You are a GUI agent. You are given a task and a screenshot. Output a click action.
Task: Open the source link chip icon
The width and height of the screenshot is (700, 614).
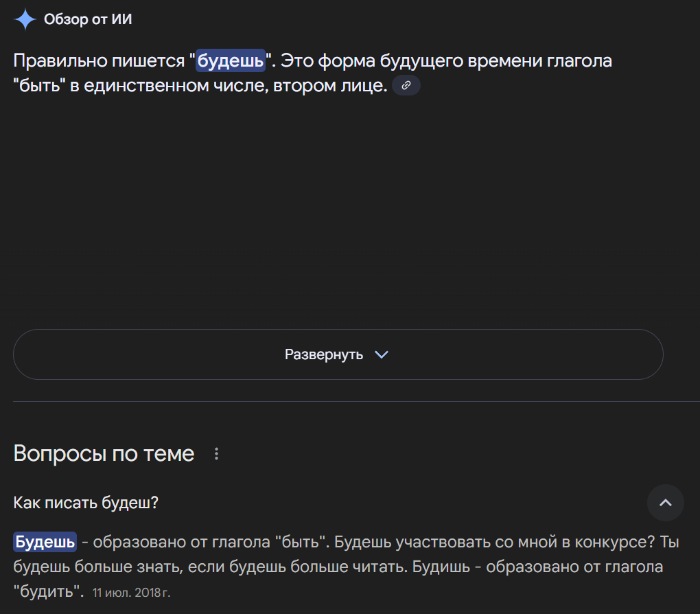point(406,86)
